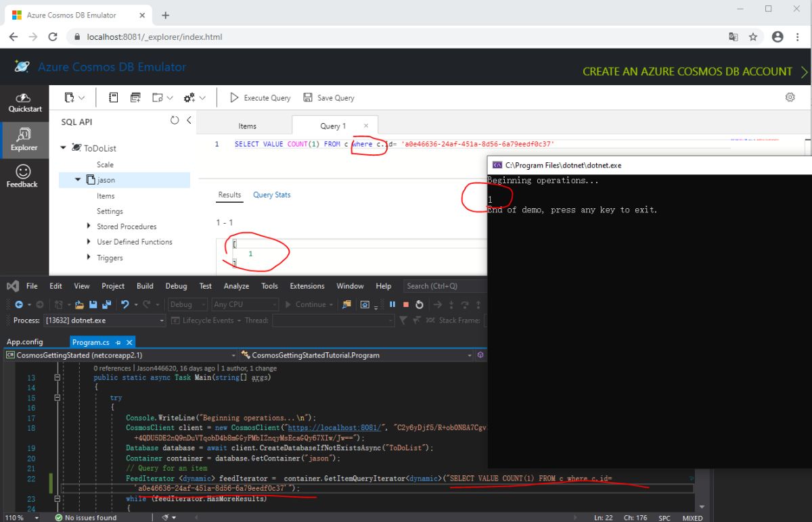This screenshot has height=522, width=812.
Task: Click the Undo arrow in Visual Studio
Action: point(124,304)
